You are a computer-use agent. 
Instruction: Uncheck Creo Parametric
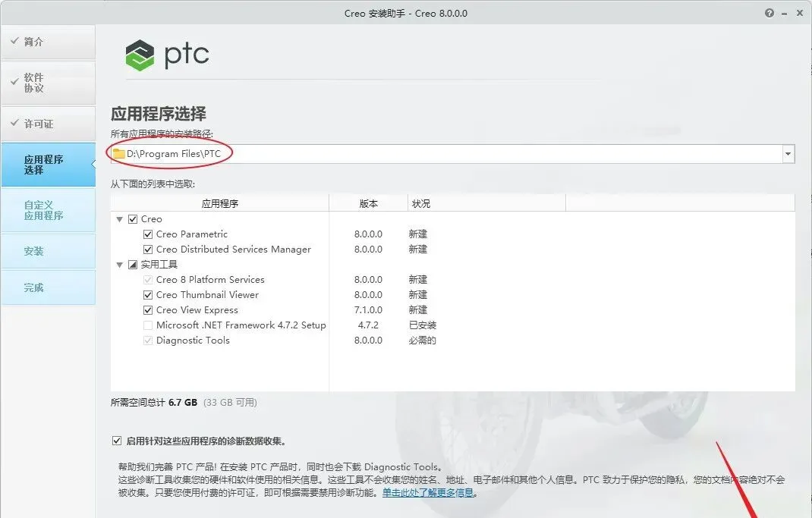[x=147, y=234]
